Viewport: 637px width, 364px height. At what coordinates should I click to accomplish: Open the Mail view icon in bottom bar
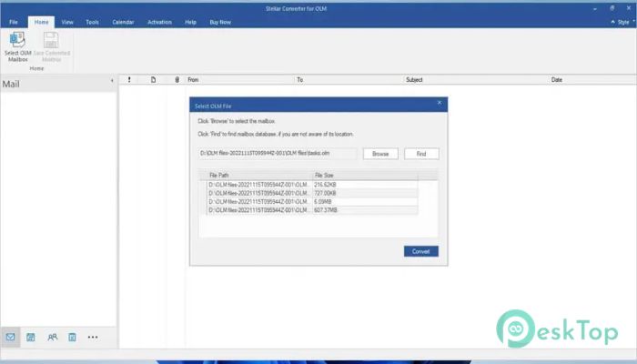(x=10, y=337)
